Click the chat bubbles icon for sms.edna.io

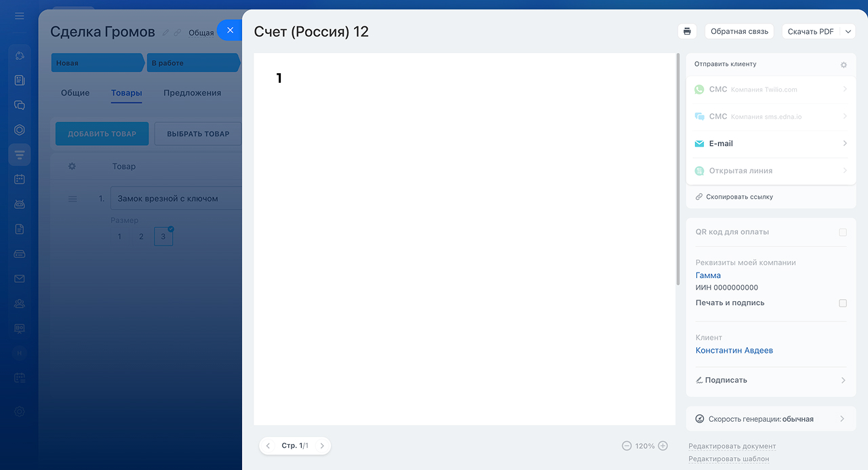click(700, 117)
